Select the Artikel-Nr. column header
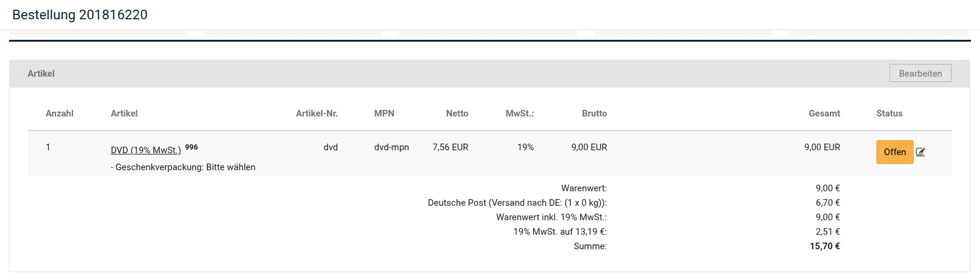Viewport: 980px width, 280px height. (x=317, y=113)
